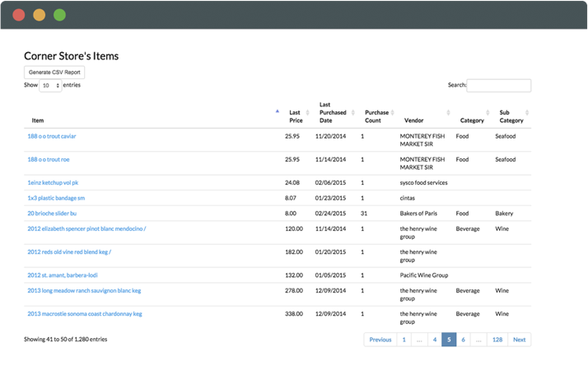Jump to last page 128
The image size is (588, 371).
coord(497,340)
